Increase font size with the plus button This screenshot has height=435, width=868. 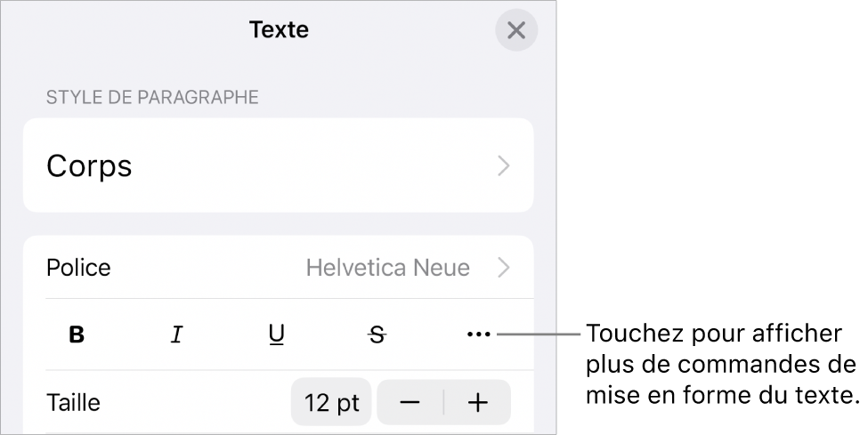point(478,402)
